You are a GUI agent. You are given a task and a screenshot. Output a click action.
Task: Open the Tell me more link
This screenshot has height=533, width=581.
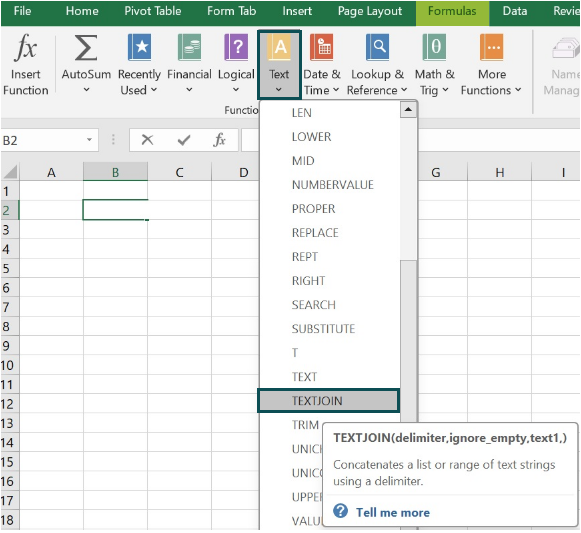[x=393, y=513]
